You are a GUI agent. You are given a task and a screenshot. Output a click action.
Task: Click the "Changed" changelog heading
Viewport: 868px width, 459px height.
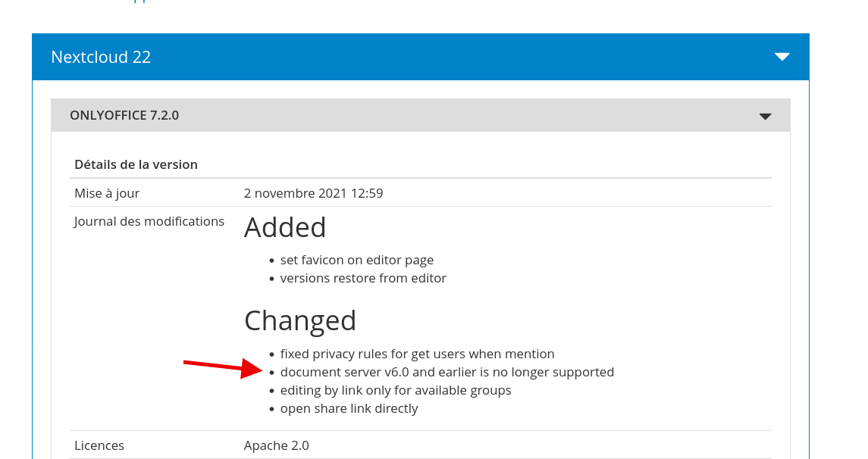click(300, 320)
